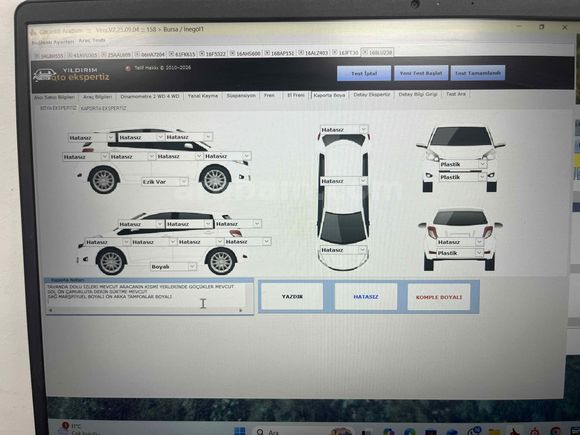The height and width of the screenshot is (435, 580).
Task: Open the Test Ara tab
Action: (x=456, y=94)
